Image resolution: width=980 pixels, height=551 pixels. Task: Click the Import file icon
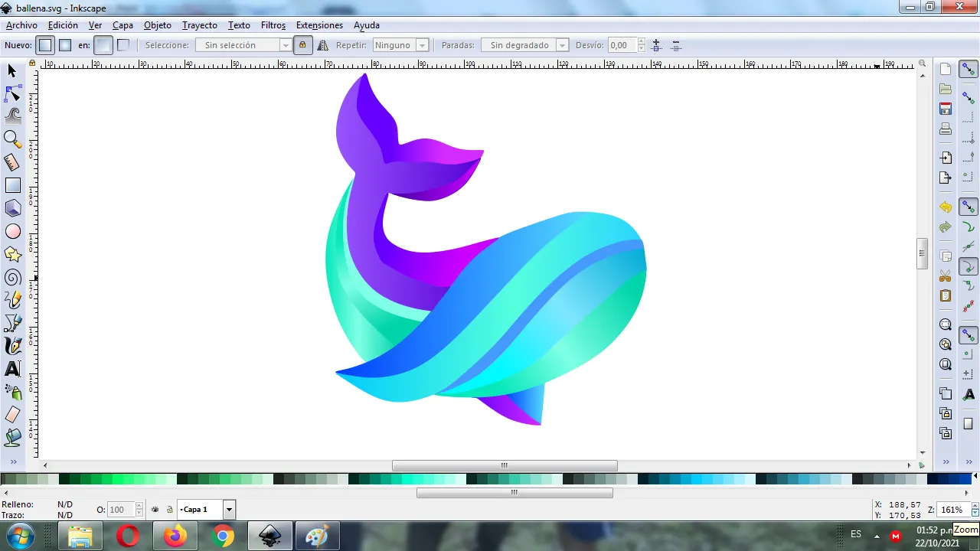pos(946,158)
